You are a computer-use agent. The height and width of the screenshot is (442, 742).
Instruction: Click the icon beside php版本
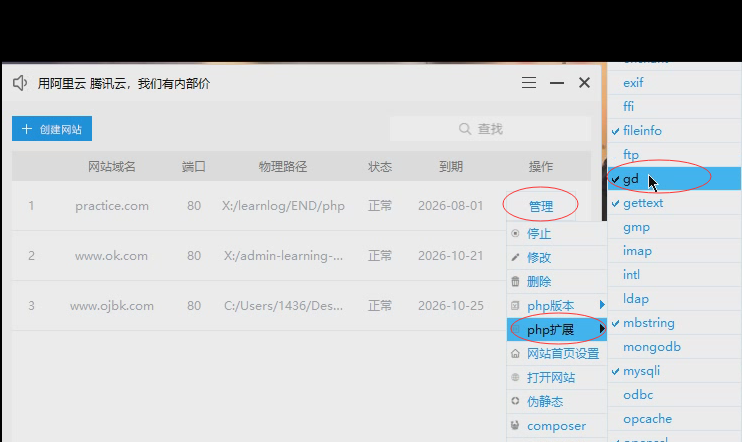click(x=515, y=306)
